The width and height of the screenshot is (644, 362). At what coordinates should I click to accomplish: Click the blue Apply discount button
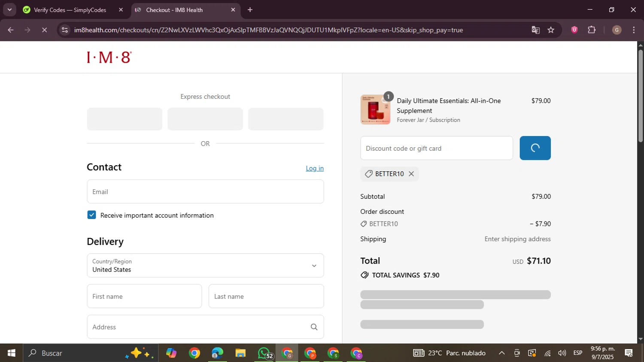click(535, 148)
